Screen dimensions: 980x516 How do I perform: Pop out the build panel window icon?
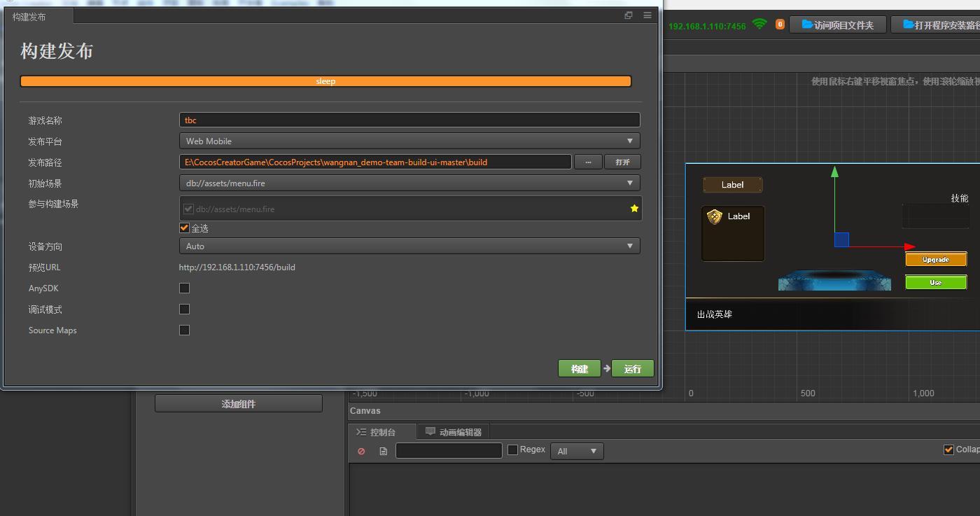629,15
